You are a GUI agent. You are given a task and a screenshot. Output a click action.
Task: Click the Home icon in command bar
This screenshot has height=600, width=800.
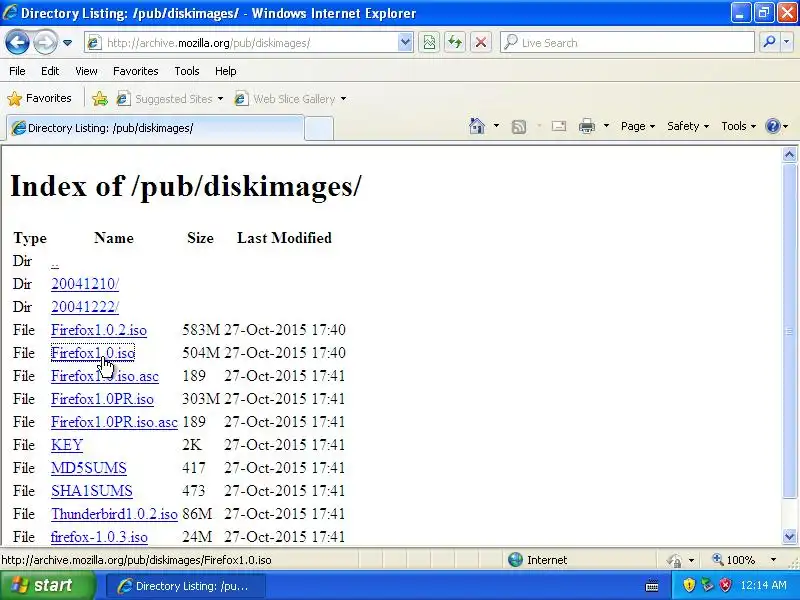tap(477, 126)
